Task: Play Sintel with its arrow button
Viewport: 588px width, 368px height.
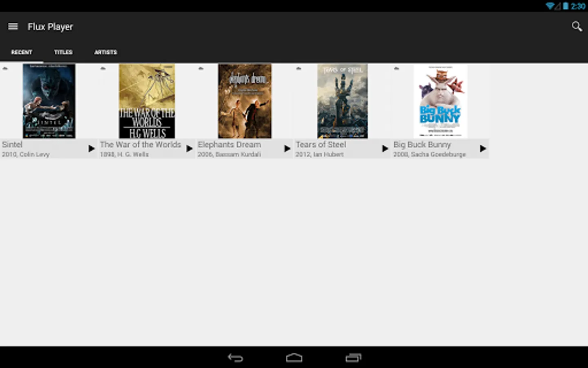Action: 91,148
